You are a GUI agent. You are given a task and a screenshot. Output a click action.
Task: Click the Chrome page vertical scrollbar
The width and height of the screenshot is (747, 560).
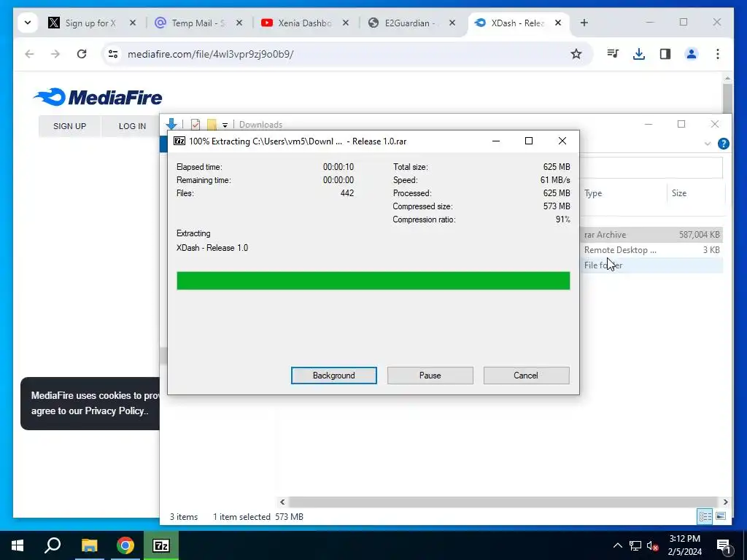click(x=727, y=100)
